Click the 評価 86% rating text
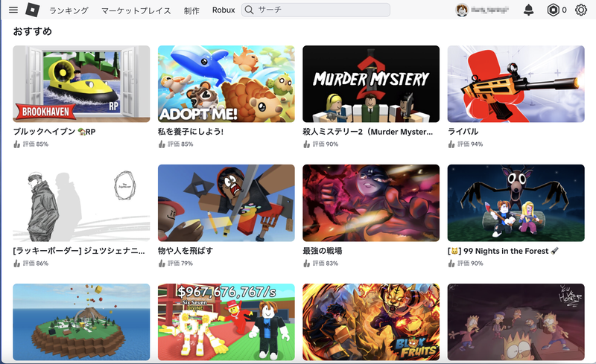 pyautogui.click(x=35, y=263)
